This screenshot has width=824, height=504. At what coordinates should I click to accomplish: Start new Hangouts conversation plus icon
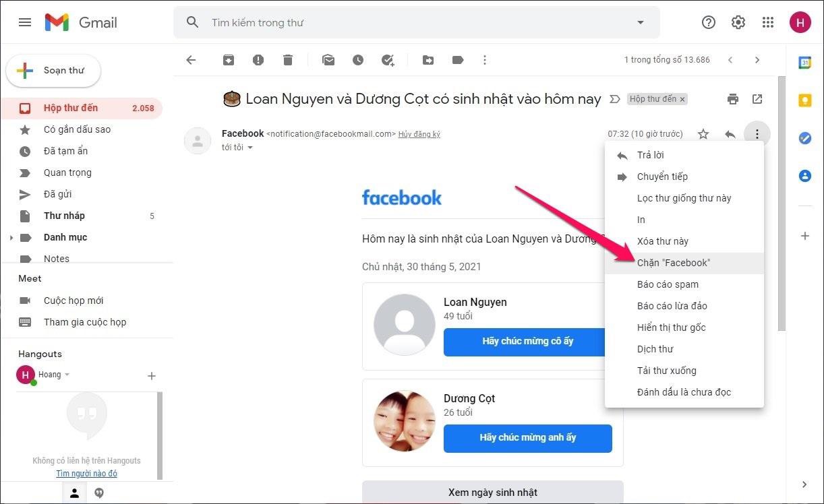pos(152,376)
